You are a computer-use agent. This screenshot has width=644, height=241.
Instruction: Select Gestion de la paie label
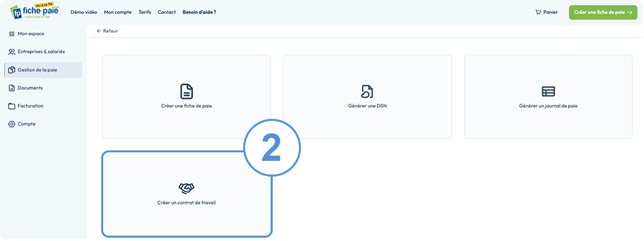click(37, 70)
